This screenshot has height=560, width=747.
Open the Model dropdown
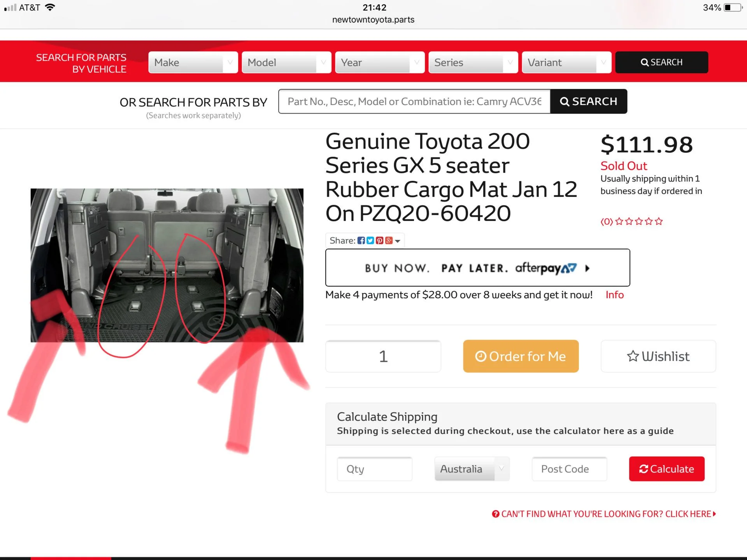(286, 62)
